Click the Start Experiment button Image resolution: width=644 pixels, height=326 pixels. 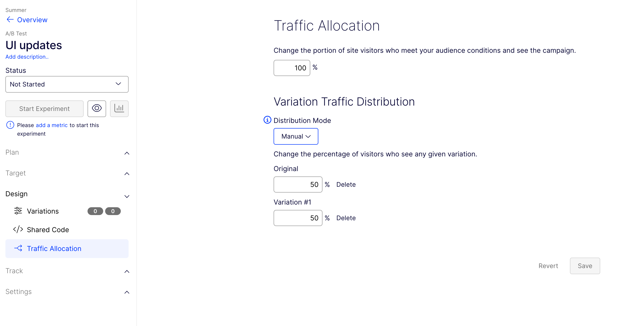44,109
